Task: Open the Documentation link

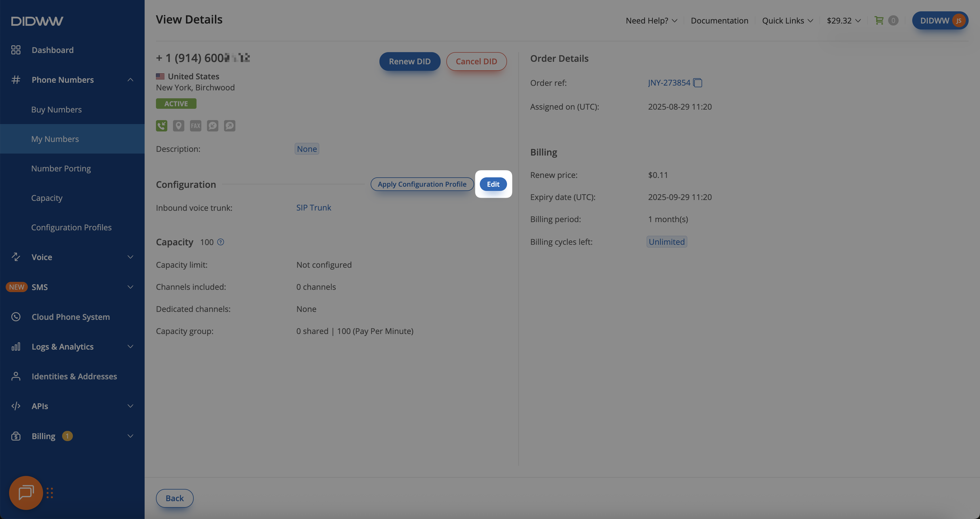Action: tap(719, 20)
